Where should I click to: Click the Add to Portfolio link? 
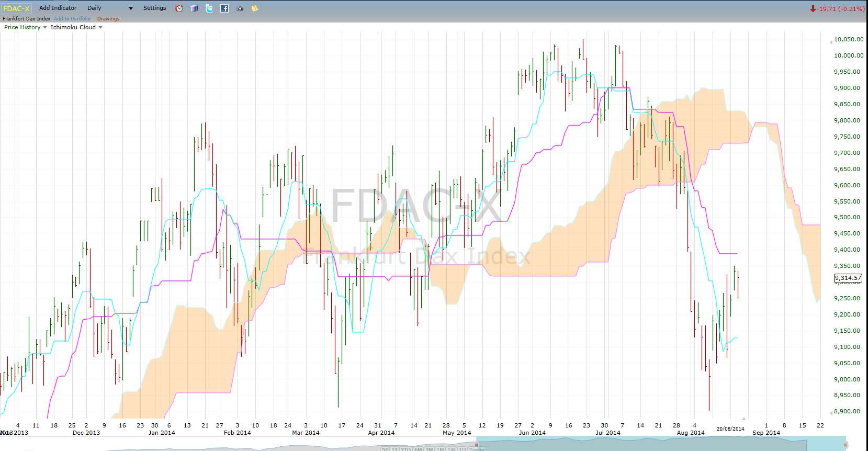(72, 18)
